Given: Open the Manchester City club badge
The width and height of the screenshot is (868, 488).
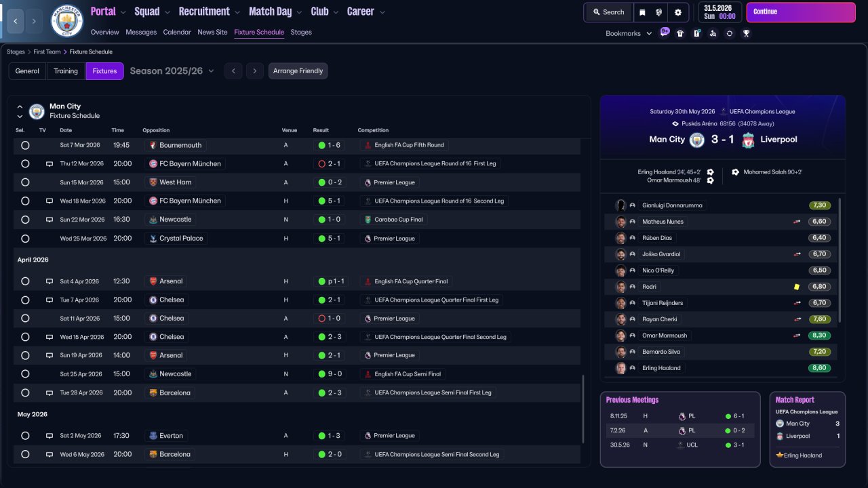Looking at the screenshot, I should [x=66, y=21].
